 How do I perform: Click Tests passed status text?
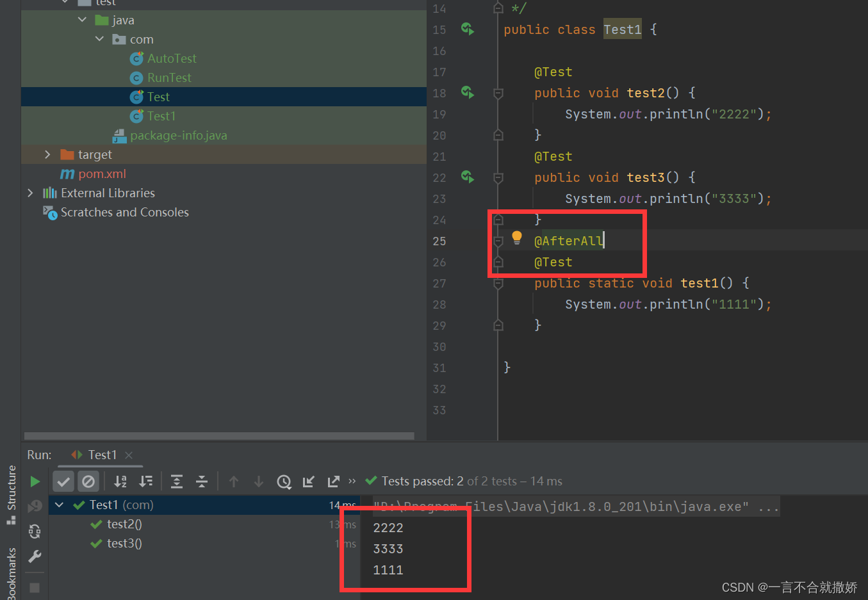click(472, 481)
